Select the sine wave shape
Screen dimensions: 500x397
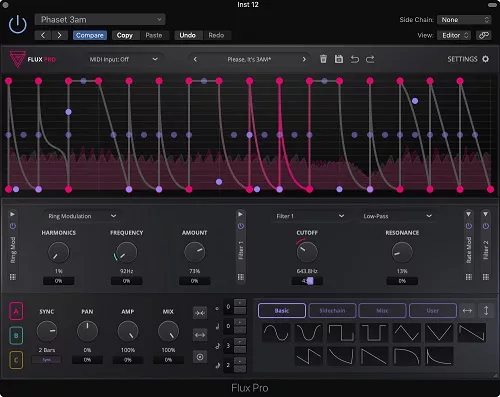click(276, 333)
